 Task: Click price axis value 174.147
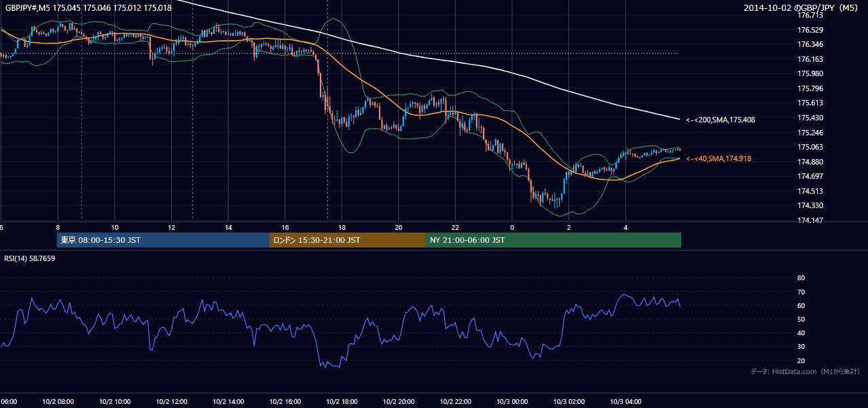[x=810, y=220]
